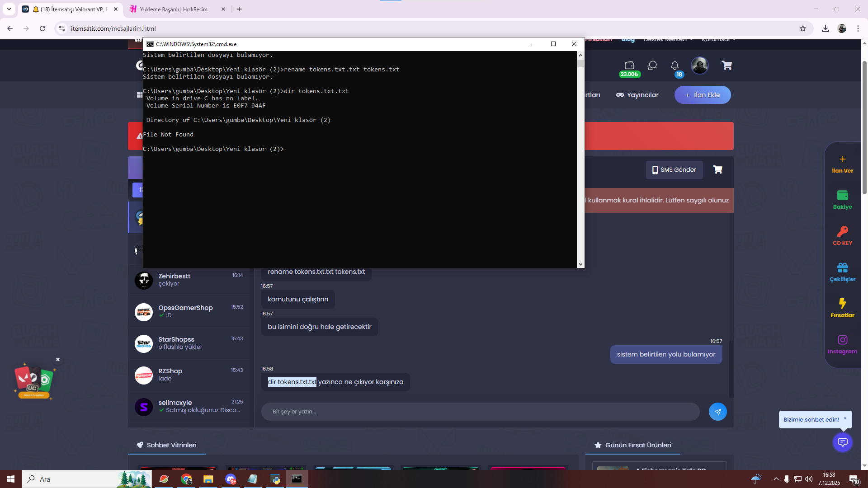Select the Günün Fırsat Ürünleri tab
868x488 pixels.
pos(633,445)
